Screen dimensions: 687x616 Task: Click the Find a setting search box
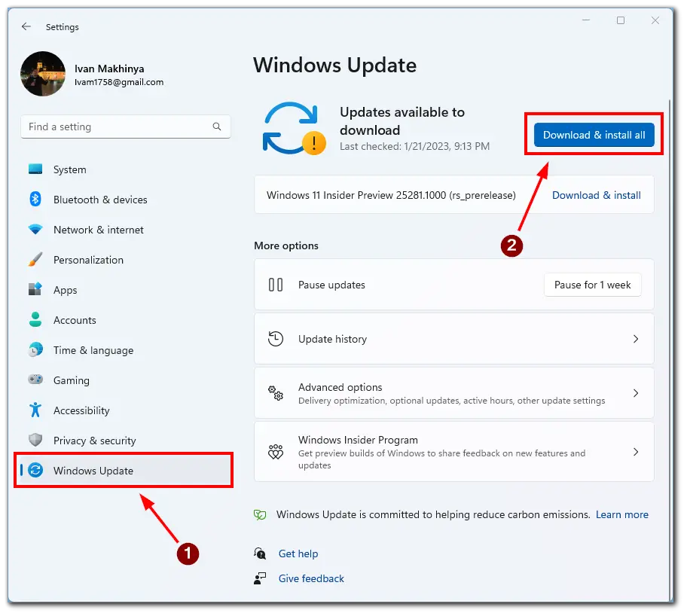tap(125, 127)
